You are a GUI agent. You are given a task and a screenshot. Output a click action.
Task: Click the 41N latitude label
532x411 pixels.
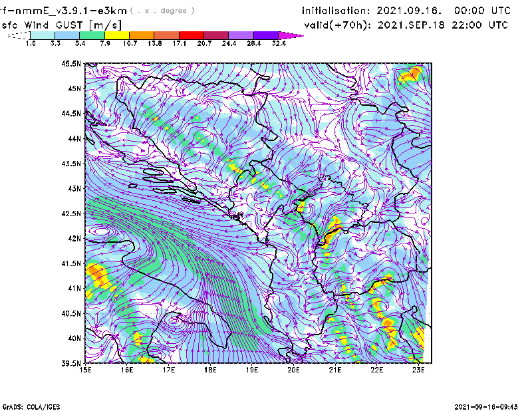point(74,288)
